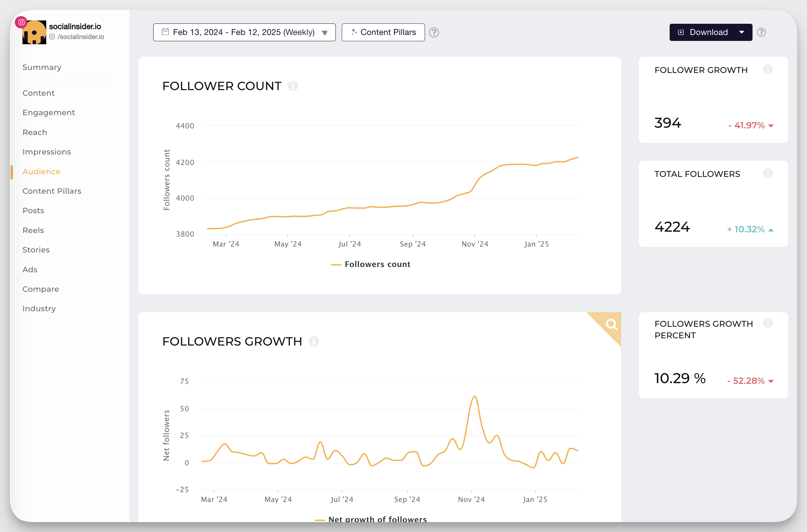Click the Follower Growth metric info icon

point(768,69)
